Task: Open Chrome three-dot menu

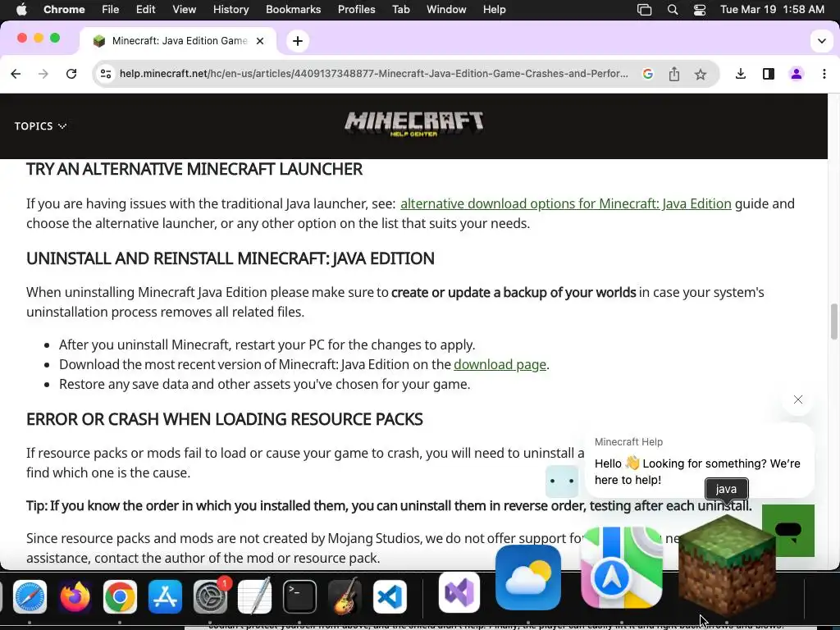Action: click(824, 74)
